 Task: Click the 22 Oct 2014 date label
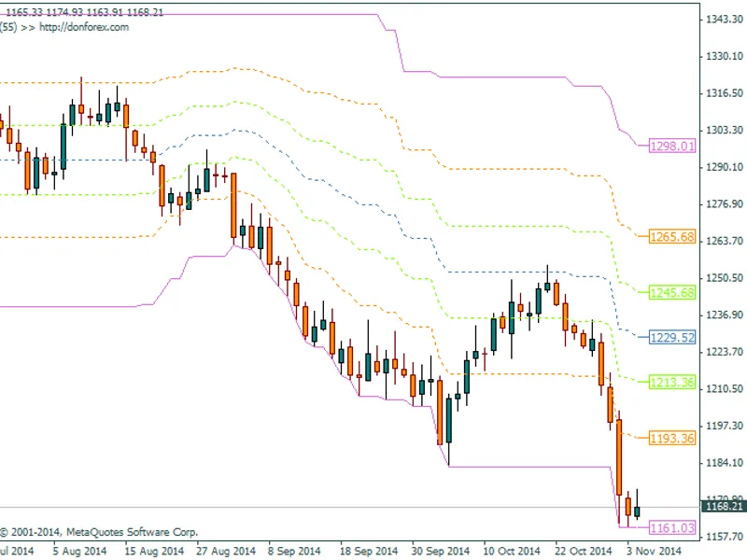click(x=583, y=551)
